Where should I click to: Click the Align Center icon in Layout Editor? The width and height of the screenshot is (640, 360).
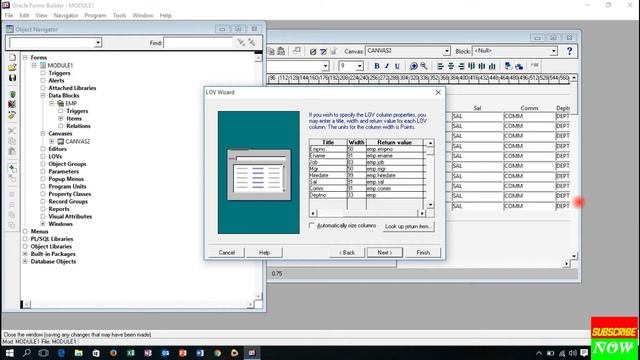point(451,66)
